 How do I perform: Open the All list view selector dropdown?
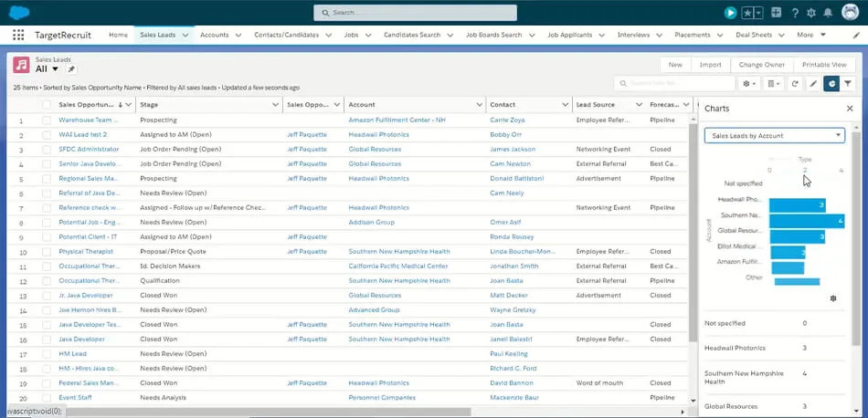55,69
